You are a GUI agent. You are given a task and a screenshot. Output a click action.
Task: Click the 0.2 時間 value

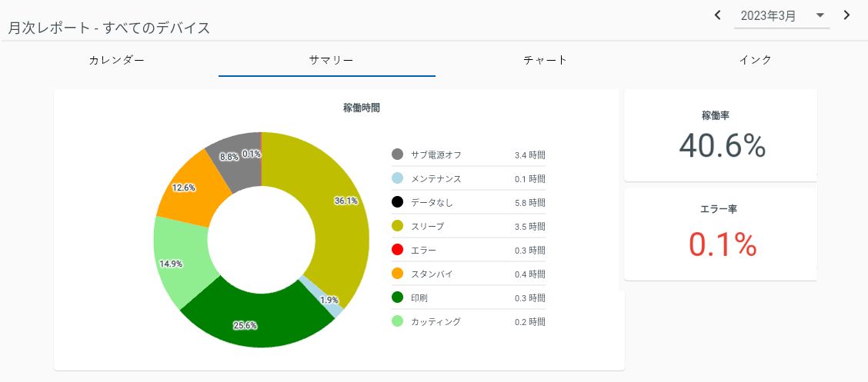[529, 322]
